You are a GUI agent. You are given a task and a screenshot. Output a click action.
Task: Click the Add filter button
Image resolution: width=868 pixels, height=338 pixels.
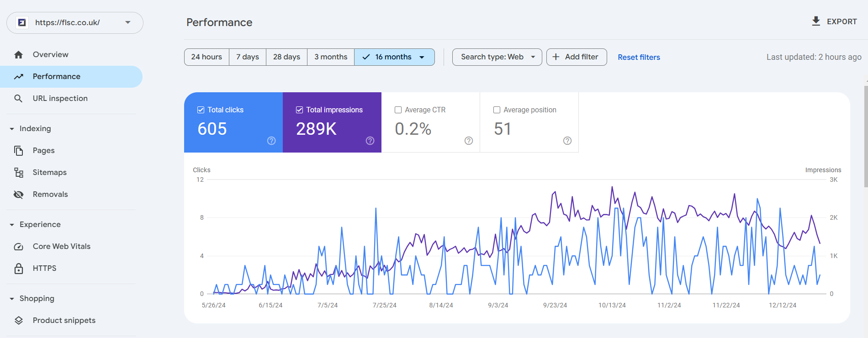[x=576, y=57]
